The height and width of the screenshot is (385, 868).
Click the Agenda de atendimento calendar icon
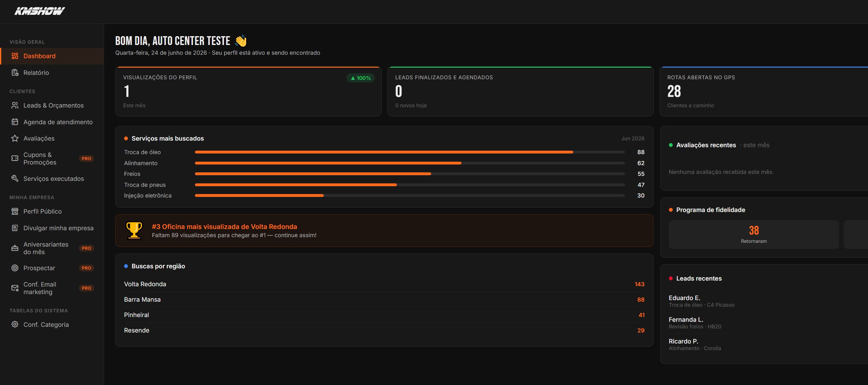(15, 122)
